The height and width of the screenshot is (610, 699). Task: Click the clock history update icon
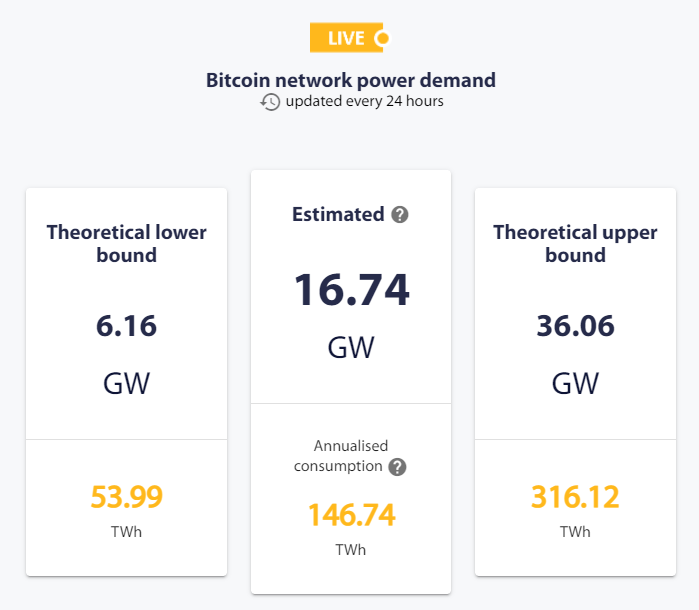[270, 102]
